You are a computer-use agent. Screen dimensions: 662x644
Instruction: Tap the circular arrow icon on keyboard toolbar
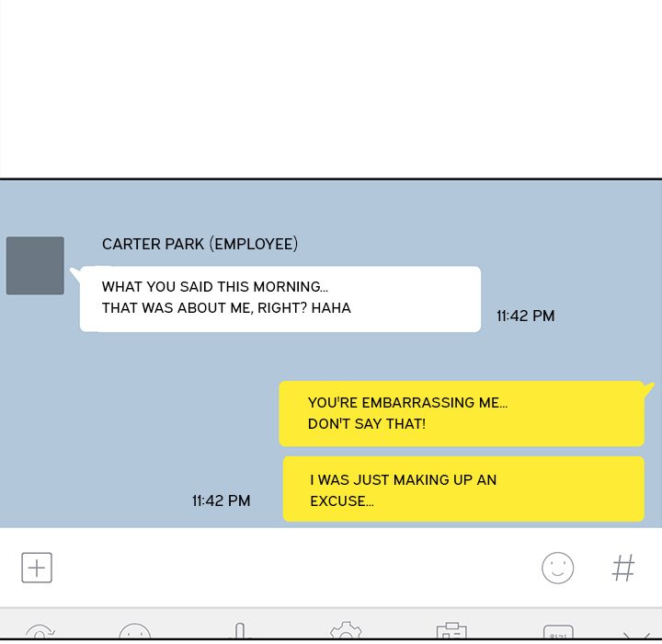point(40,633)
